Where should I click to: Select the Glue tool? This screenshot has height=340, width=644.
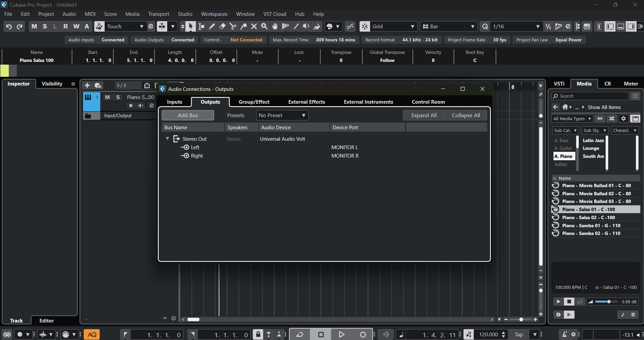pos(243,27)
